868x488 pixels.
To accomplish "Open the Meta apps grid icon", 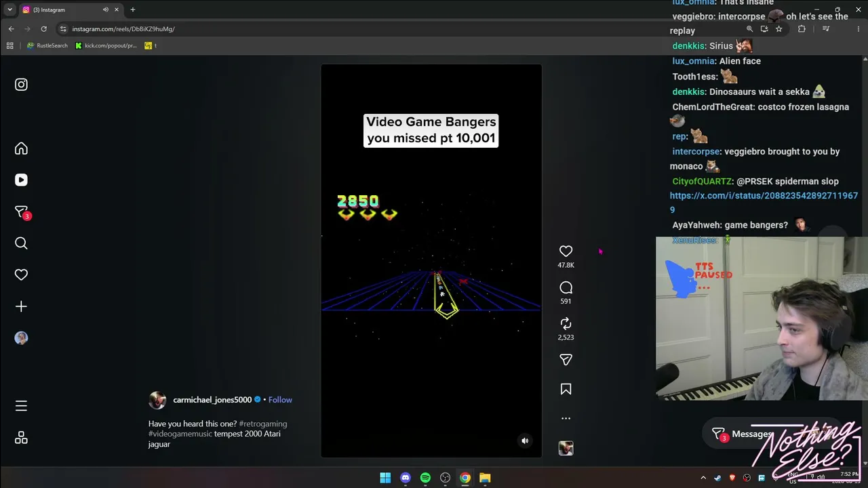I will tap(21, 438).
